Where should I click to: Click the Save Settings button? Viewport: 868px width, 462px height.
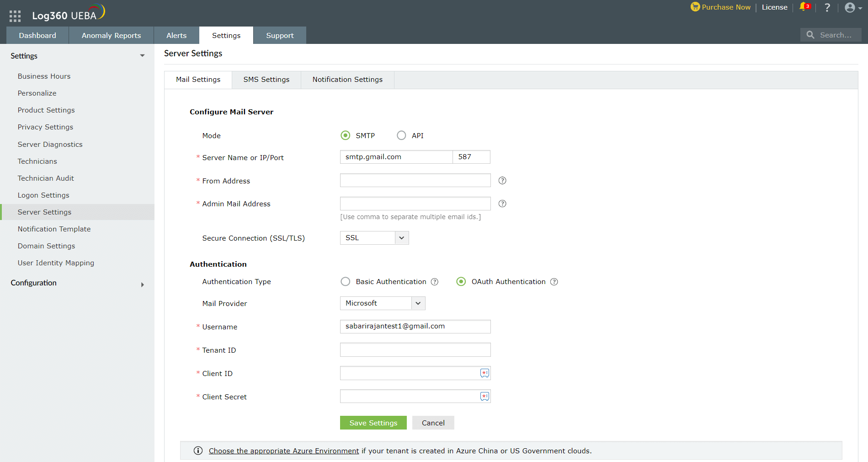[x=373, y=423]
